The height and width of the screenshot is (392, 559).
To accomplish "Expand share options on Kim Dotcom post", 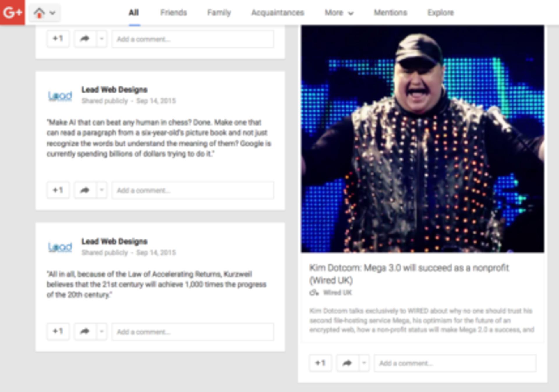I will tap(364, 363).
